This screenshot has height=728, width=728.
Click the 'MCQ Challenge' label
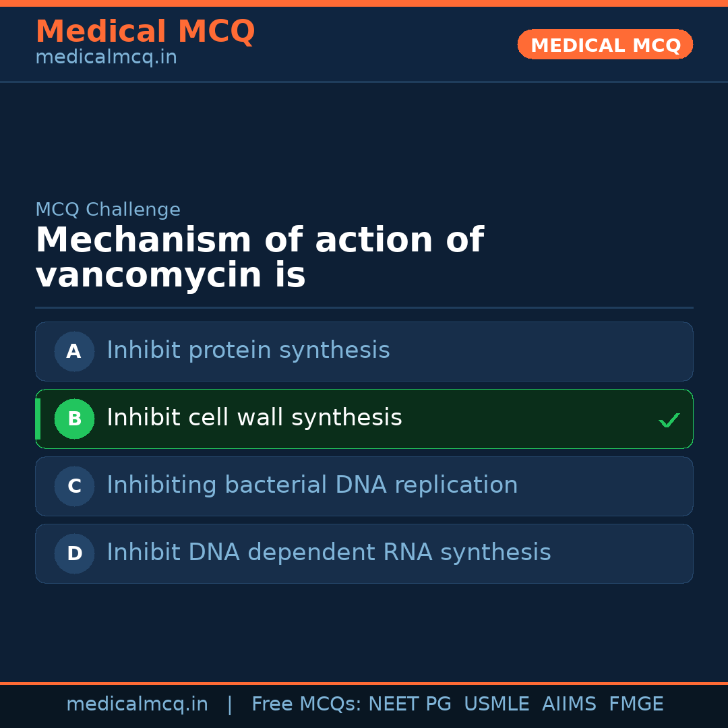coord(108,210)
